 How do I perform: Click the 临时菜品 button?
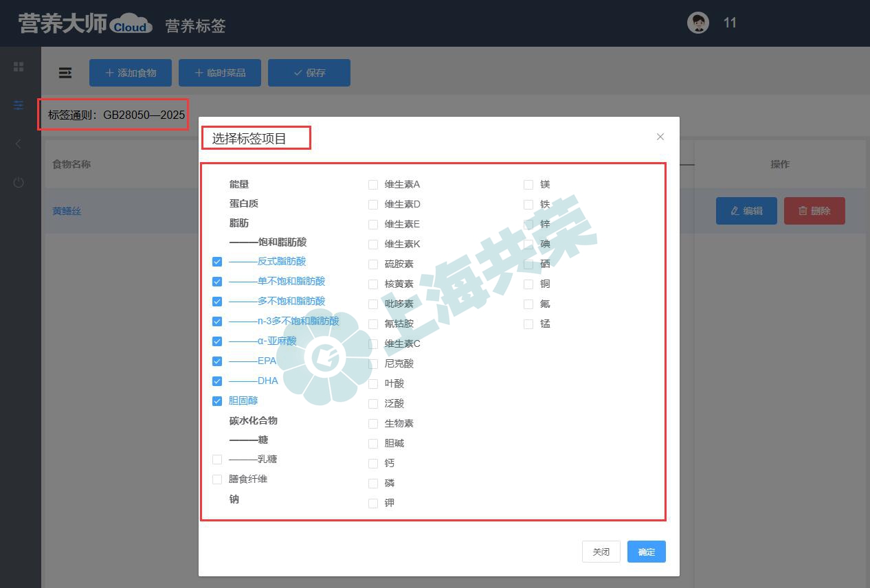click(220, 73)
